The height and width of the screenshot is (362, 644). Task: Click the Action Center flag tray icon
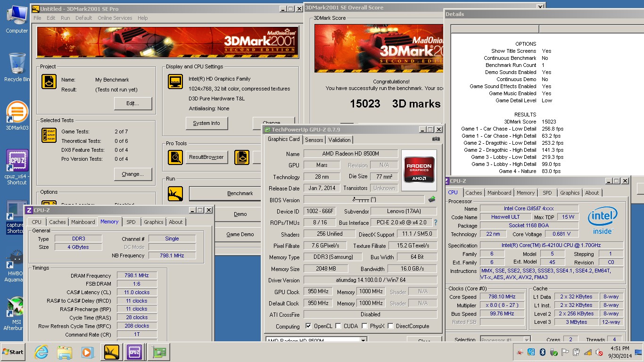[565, 352]
